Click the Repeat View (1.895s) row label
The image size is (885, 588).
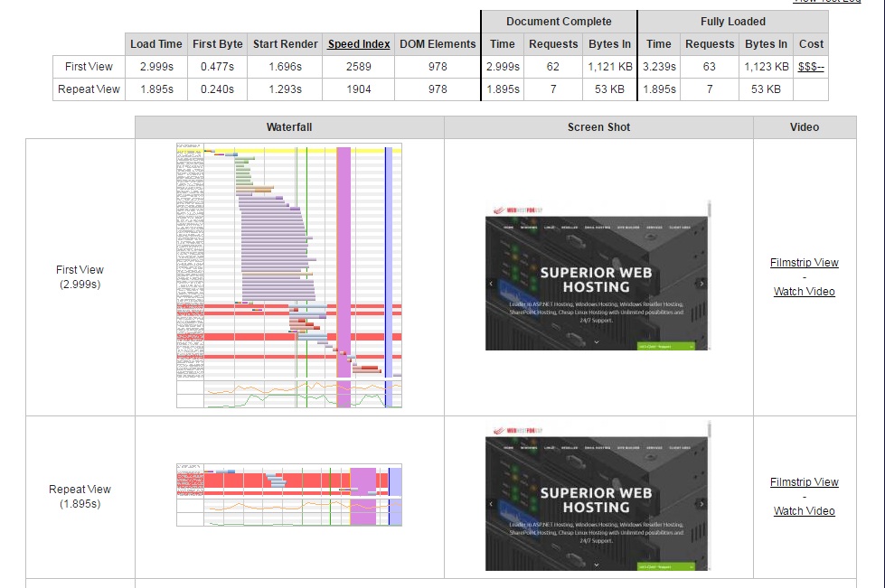click(80, 496)
